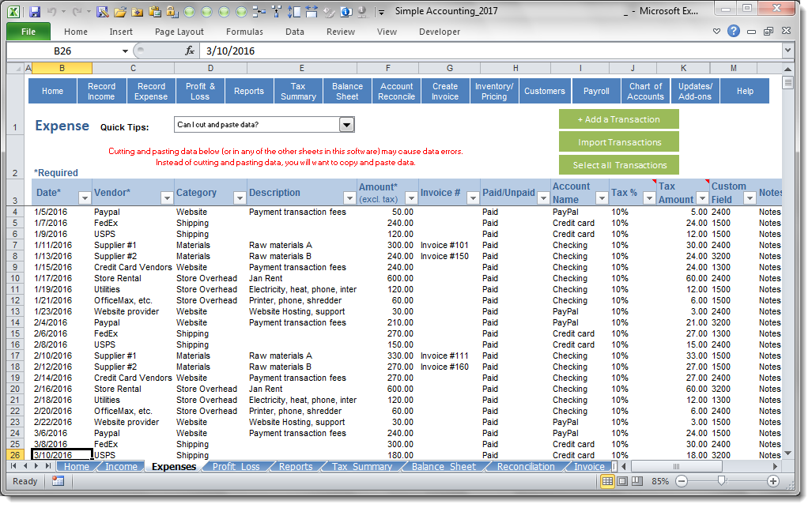Jump to last sheet tab arrow
Viewport: 812px width, 508px height.
click(47, 466)
